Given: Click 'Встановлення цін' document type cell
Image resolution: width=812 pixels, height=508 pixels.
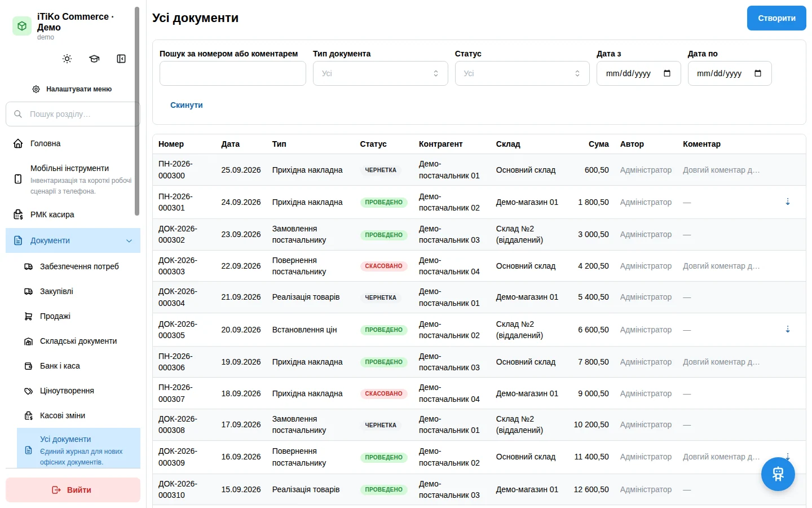Looking at the screenshot, I should click(304, 330).
